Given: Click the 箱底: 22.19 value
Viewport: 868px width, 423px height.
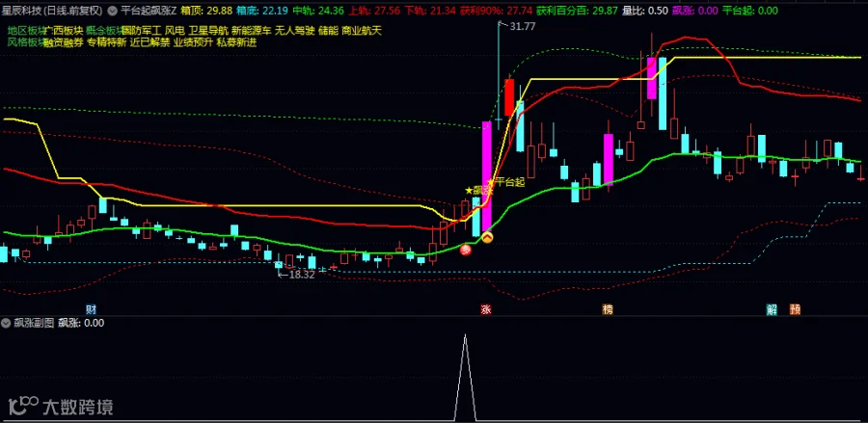Looking at the screenshot, I should coord(262,11).
